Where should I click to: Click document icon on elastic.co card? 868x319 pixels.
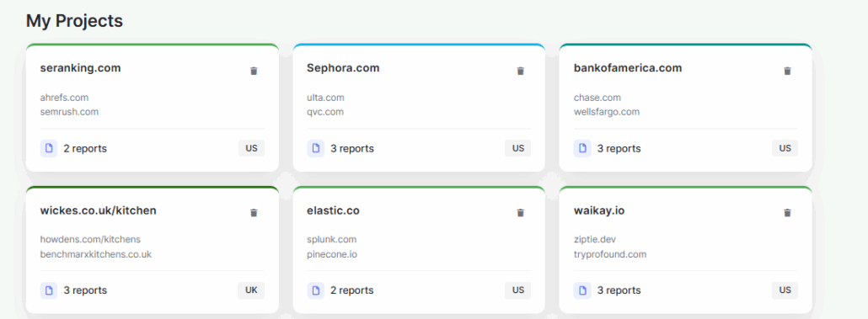point(315,290)
